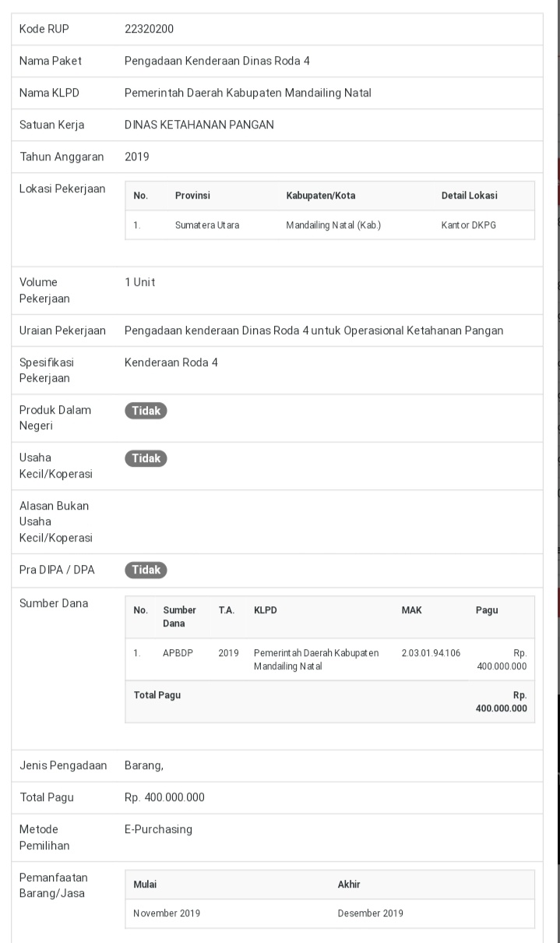Click the APBDP funding source cell

[177, 653]
